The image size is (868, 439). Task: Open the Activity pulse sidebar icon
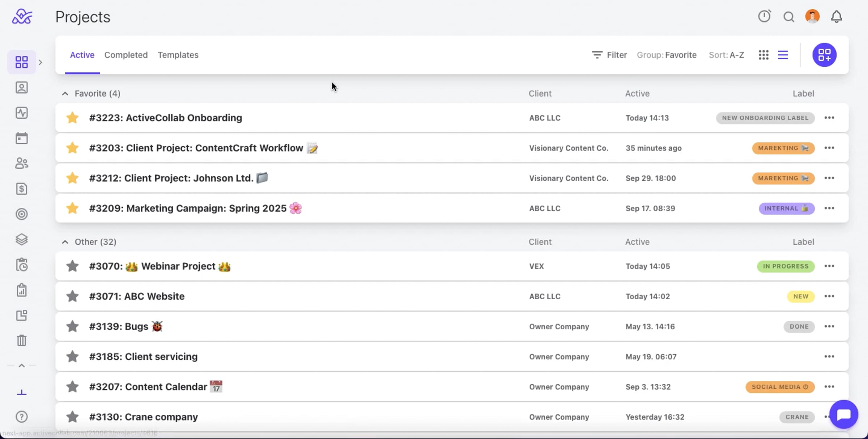[22, 113]
